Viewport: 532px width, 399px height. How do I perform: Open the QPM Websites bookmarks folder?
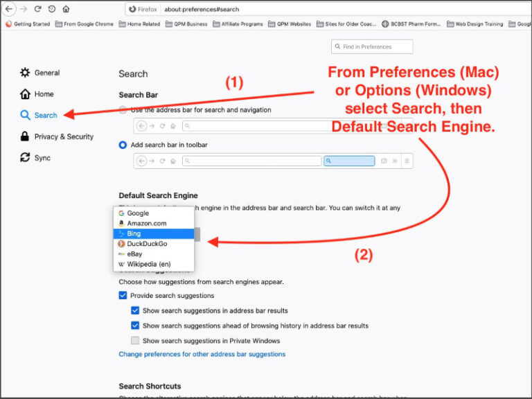290,24
